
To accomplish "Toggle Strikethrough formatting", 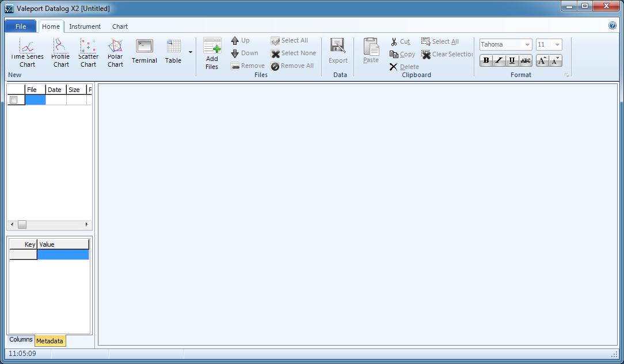I will point(526,60).
